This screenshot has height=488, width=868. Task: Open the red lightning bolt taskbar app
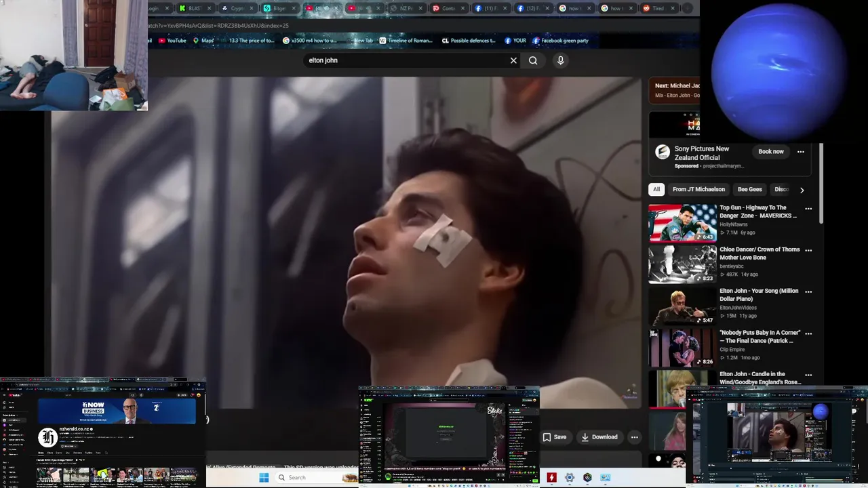(x=552, y=478)
